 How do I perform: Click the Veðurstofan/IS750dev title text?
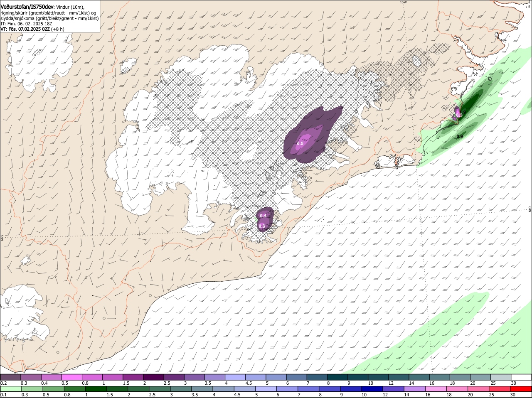27,7
